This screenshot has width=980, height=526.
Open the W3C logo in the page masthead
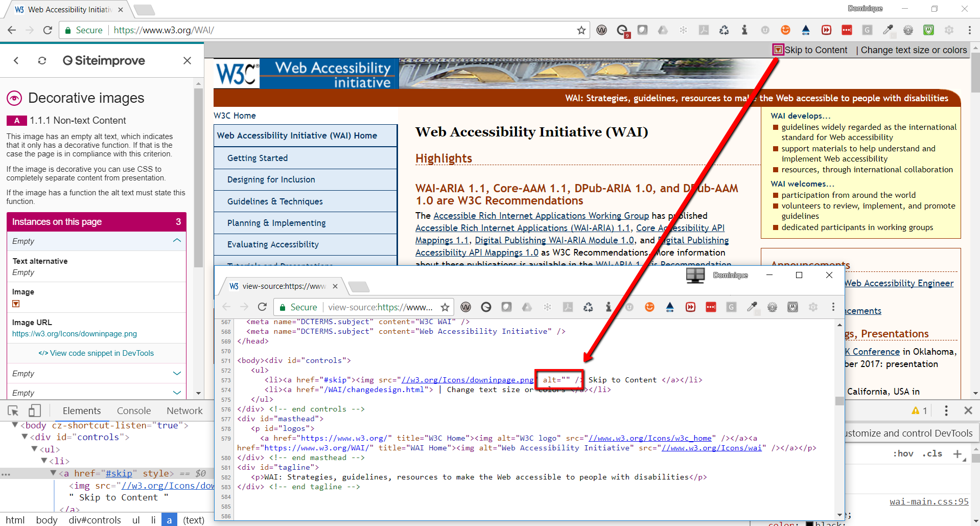236,75
